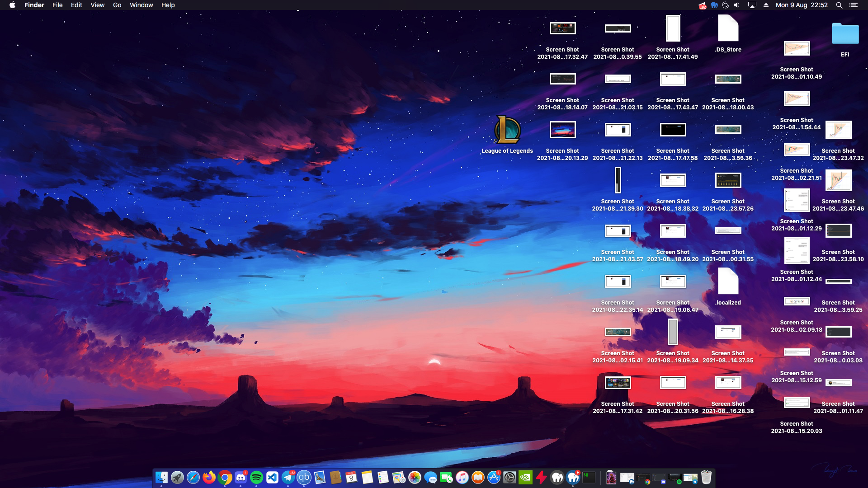Open the View menu

(x=97, y=5)
